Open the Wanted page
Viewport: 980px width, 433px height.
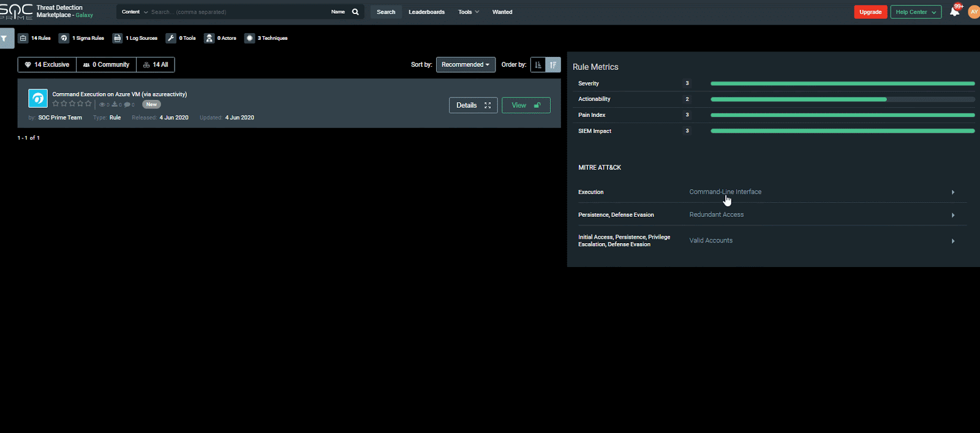(x=502, y=12)
